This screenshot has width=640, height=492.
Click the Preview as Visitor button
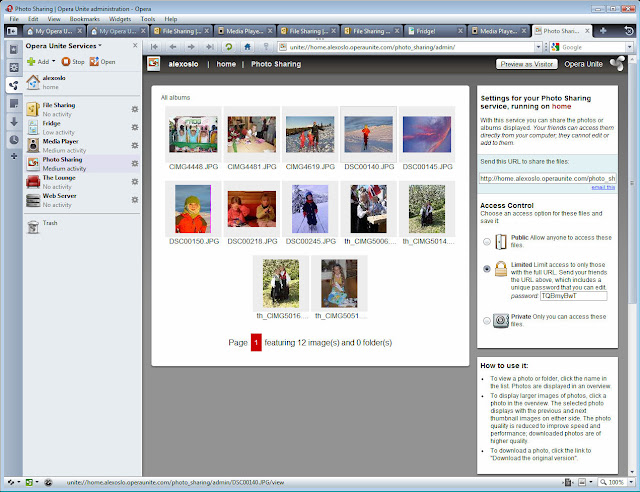click(528, 64)
